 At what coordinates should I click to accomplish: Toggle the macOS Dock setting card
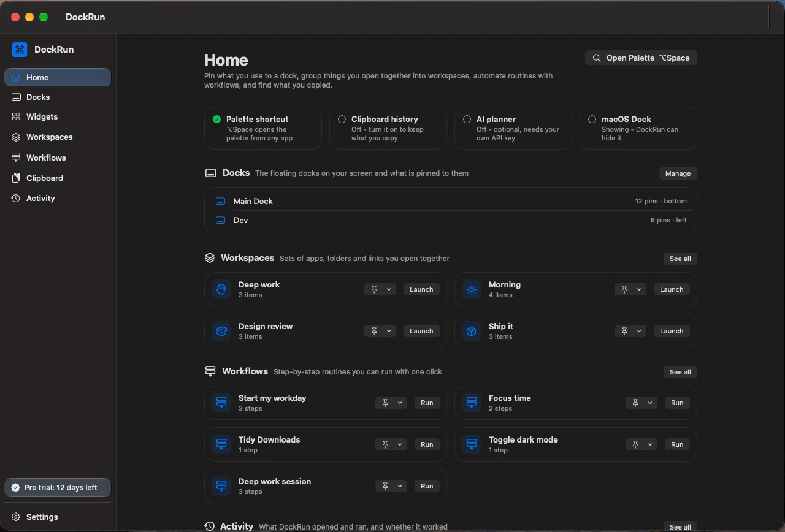pyautogui.click(x=638, y=128)
